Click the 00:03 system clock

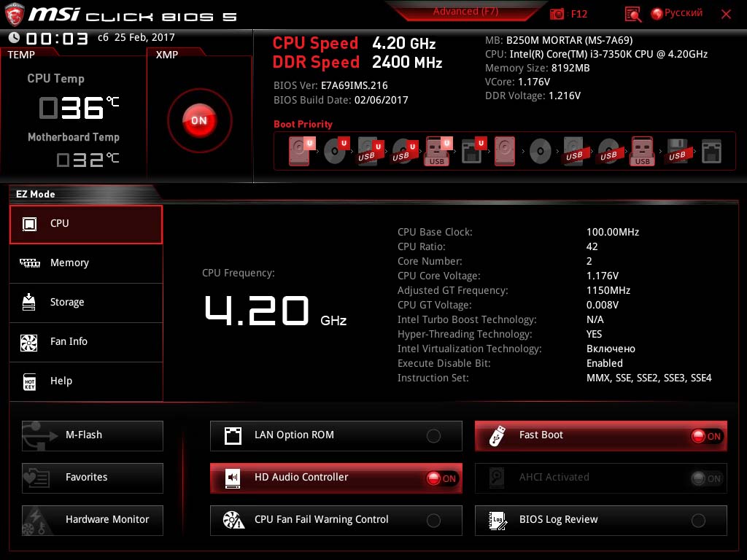[x=57, y=39]
